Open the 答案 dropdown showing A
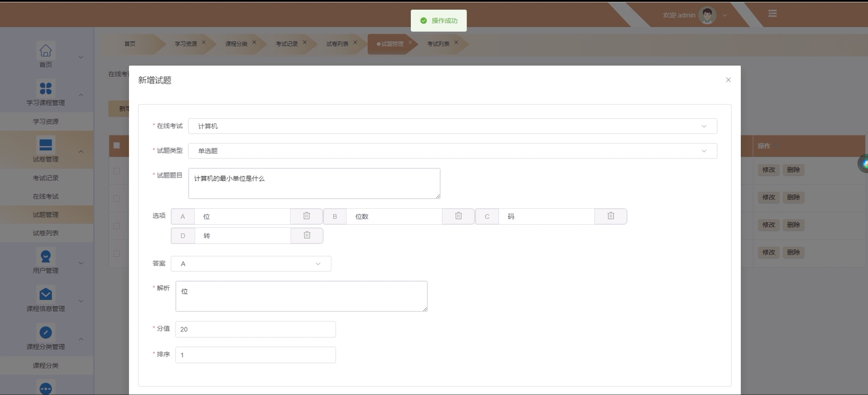The height and width of the screenshot is (395, 868). click(251, 263)
